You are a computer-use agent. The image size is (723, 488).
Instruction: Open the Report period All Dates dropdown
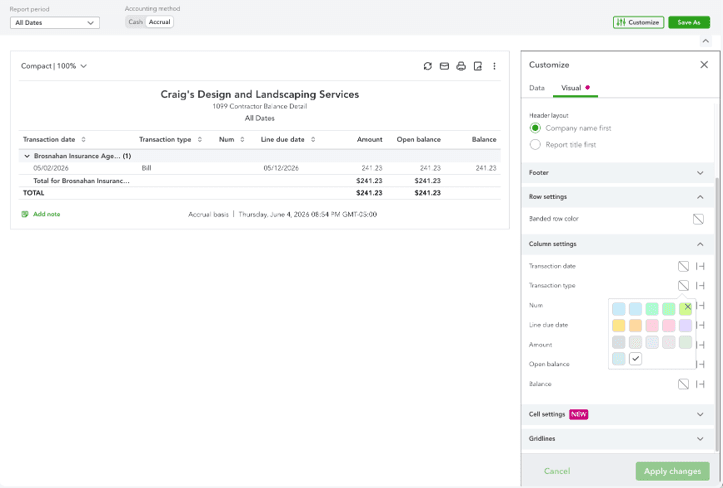55,23
